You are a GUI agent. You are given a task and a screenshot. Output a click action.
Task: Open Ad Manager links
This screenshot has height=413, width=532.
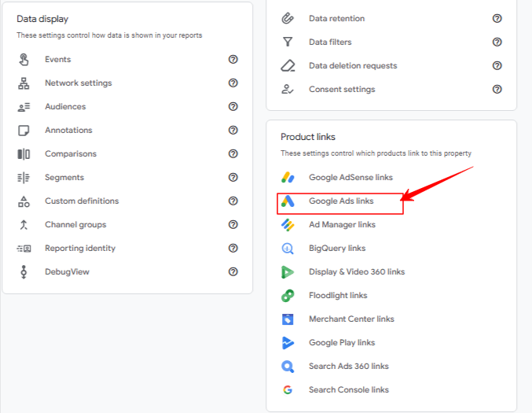342,224
